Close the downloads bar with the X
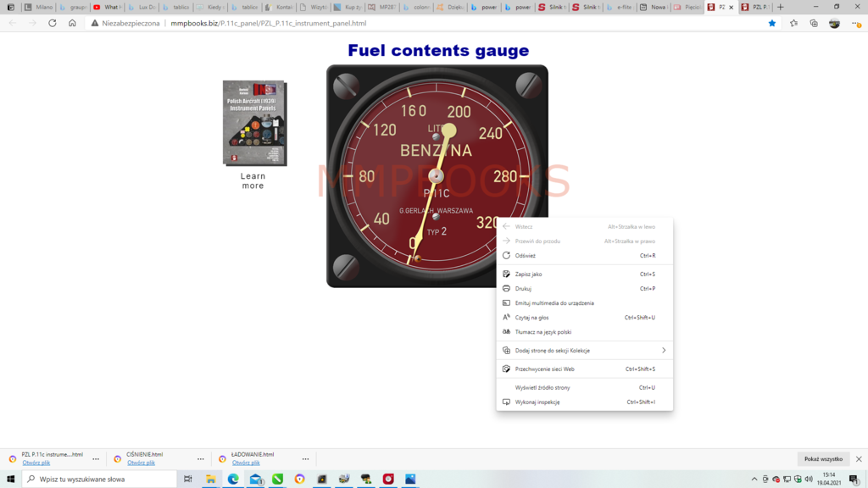868x488 pixels. tap(858, 459)
